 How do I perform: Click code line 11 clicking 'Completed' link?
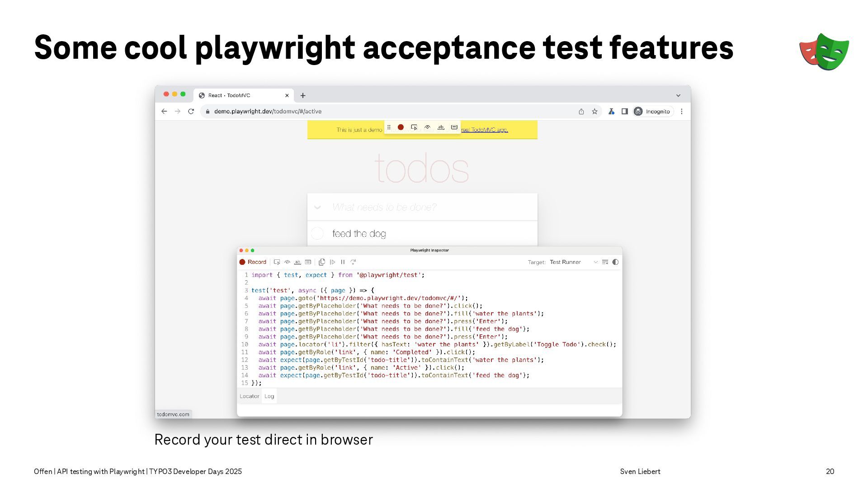click(367, 352)
